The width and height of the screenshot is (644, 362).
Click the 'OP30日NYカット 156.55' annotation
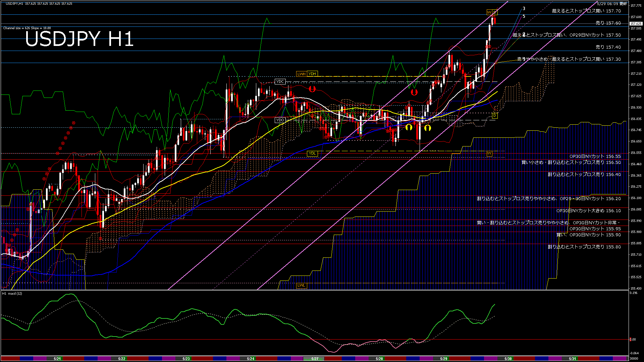(595, 157)
